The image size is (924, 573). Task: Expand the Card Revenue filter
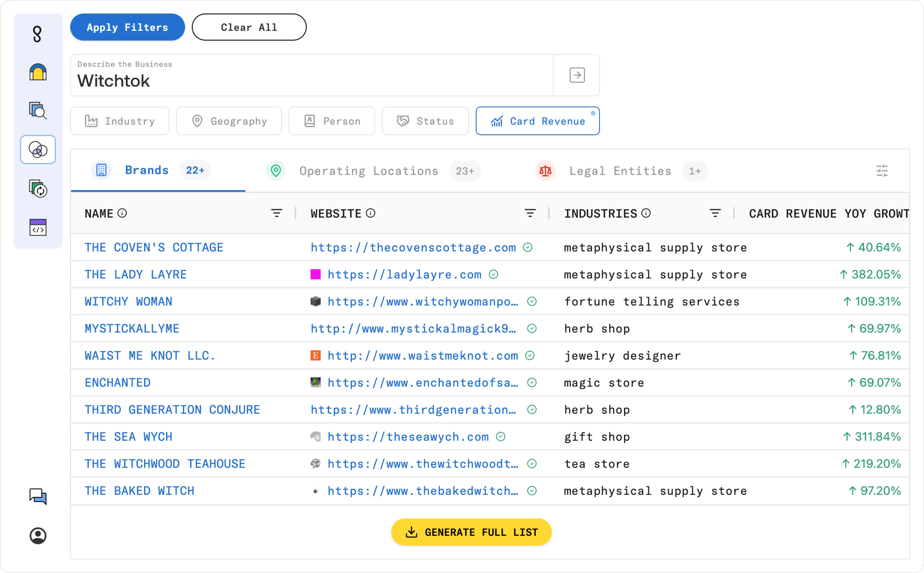point(538,121)
